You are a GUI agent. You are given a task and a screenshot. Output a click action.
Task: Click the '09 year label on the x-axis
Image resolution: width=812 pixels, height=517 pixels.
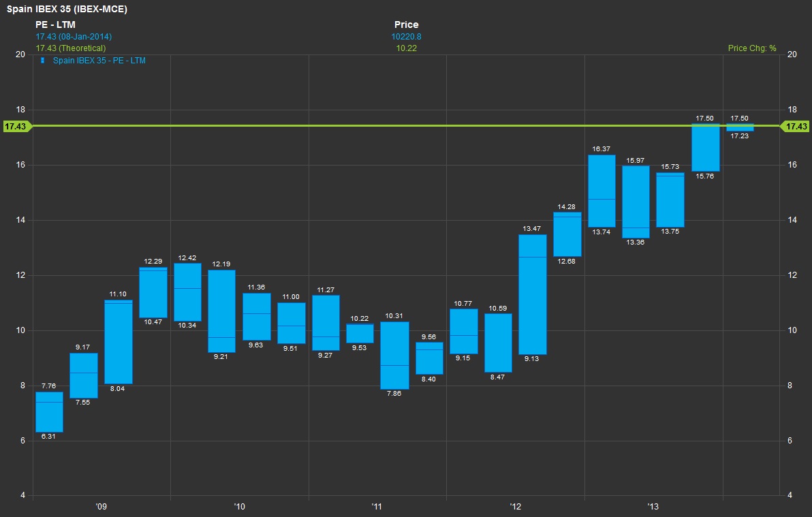coord(101,507)
